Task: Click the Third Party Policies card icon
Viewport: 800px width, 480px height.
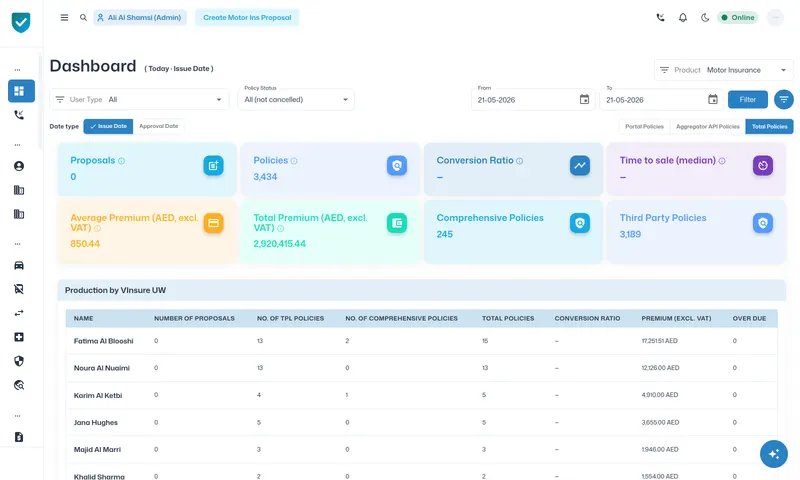Action: coord(763,223)
